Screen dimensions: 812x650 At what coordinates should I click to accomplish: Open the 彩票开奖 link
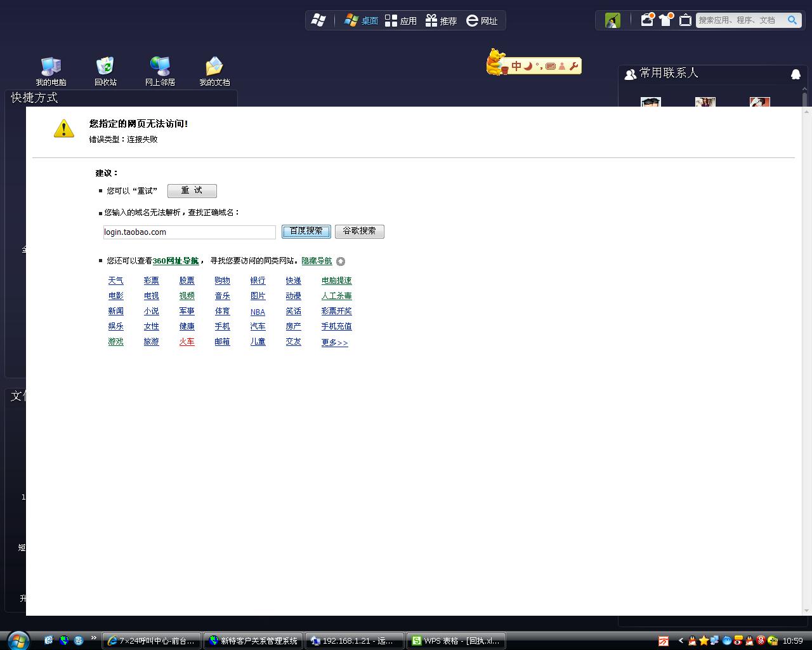pos(337,311)
